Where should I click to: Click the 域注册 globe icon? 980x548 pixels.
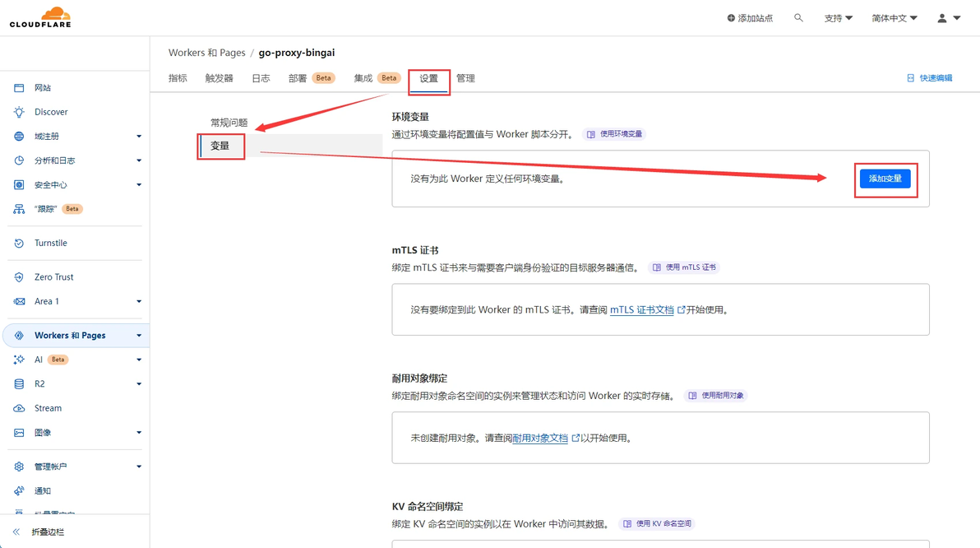20,137
